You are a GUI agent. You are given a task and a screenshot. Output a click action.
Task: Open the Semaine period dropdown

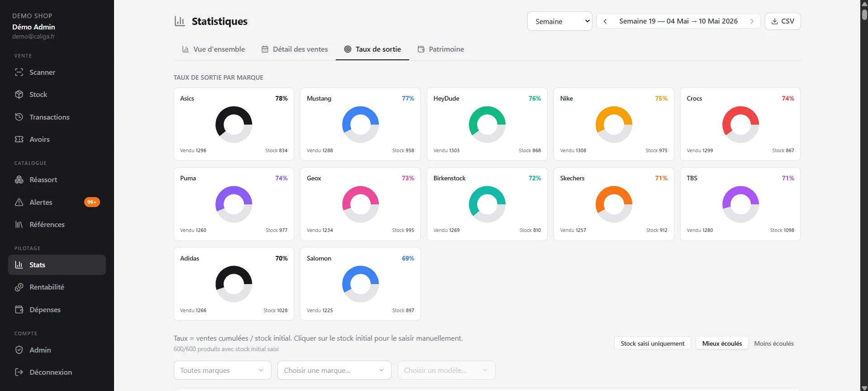tap(560, 21)
